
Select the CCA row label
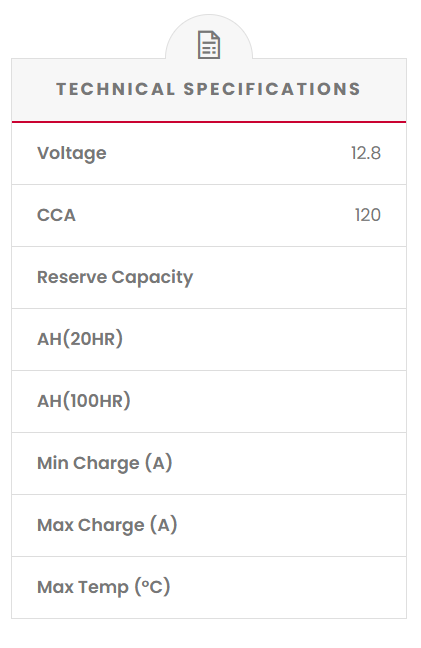pyautogui.click(x=57, y=215)
